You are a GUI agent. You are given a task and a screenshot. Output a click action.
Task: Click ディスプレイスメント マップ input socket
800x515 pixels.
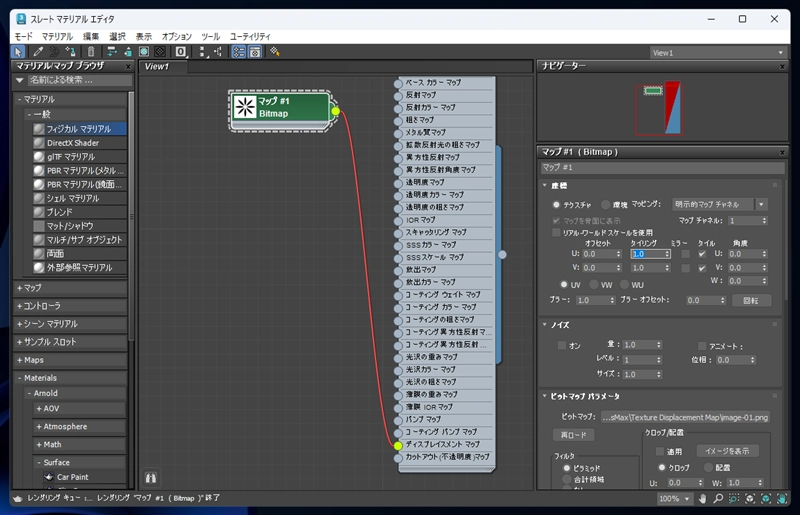coord(398,445)
